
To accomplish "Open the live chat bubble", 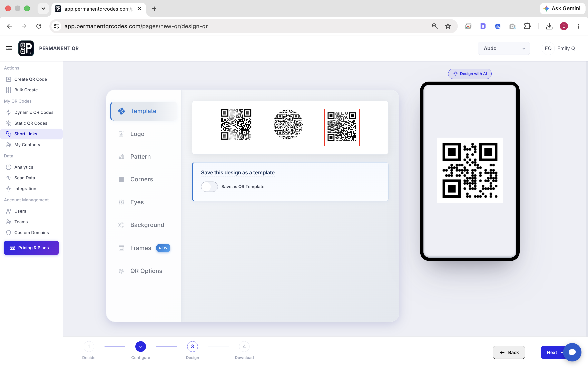I will tap(572, 352).
